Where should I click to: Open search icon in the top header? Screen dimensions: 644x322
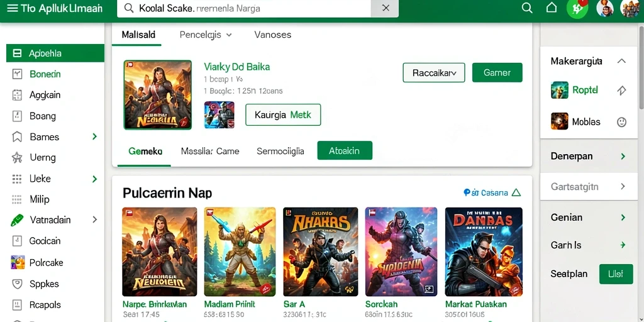coord(527,8)
